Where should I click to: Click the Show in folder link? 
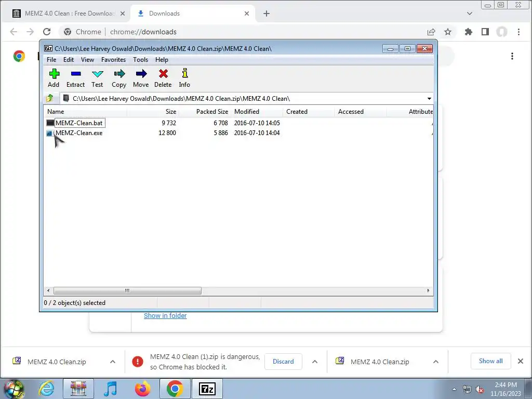coord(165,315)
